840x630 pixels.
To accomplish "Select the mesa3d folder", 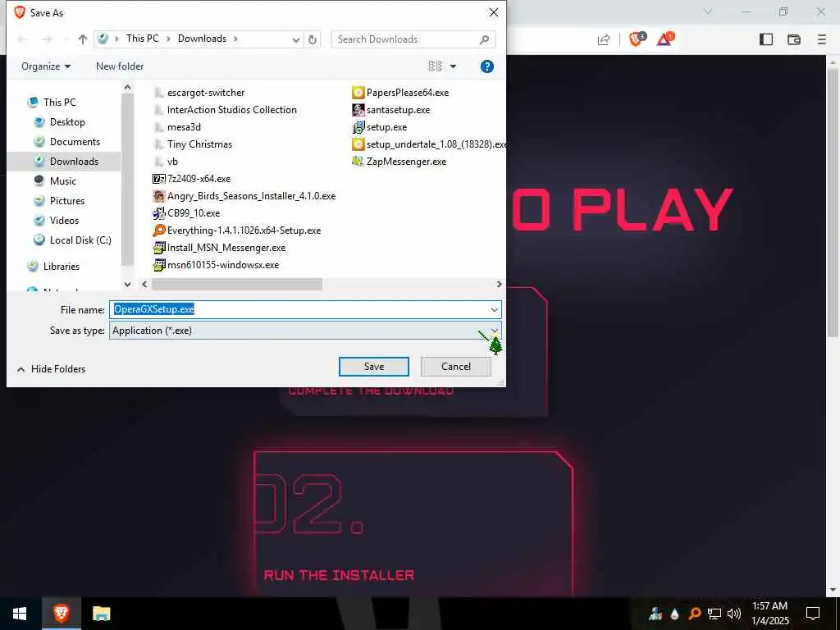I will pos(177,127).
